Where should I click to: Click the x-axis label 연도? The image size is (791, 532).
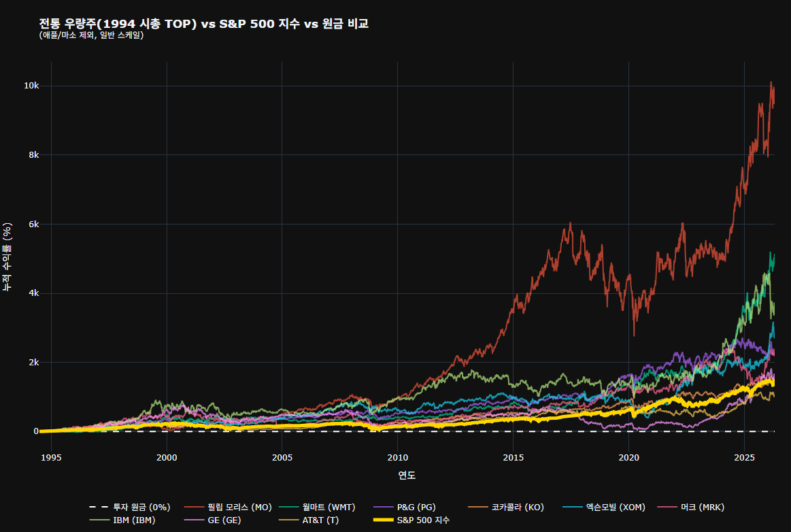(x=407, y=475)
